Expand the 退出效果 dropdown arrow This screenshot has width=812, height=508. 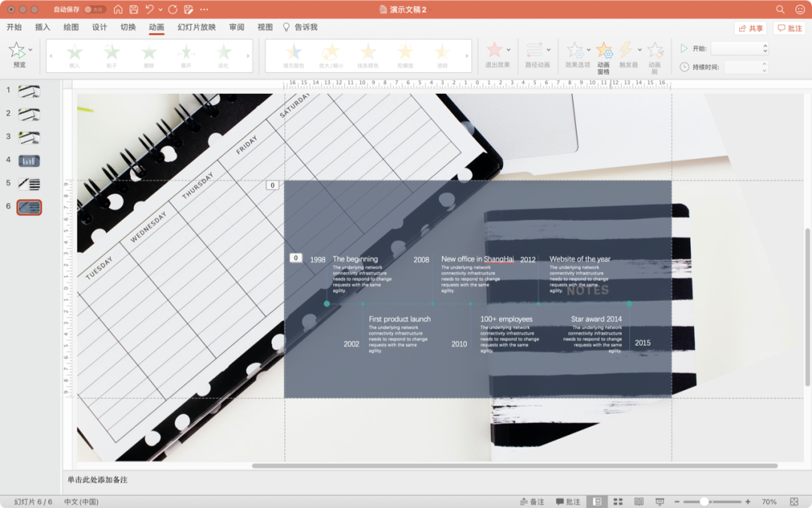[x=508, y=50]
